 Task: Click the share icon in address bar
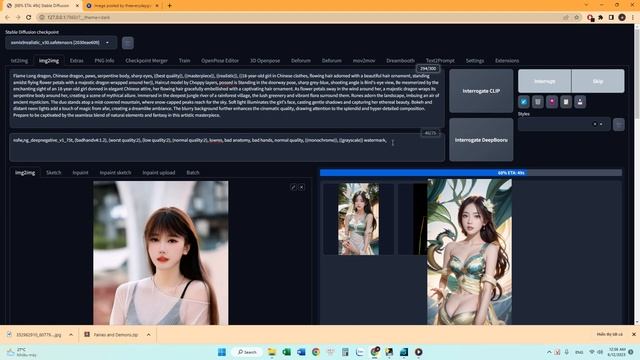[x=566, y=17]
